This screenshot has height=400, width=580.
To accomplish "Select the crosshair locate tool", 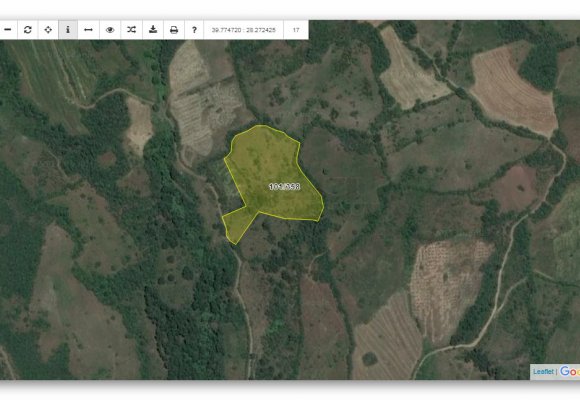I will (48, 30).
